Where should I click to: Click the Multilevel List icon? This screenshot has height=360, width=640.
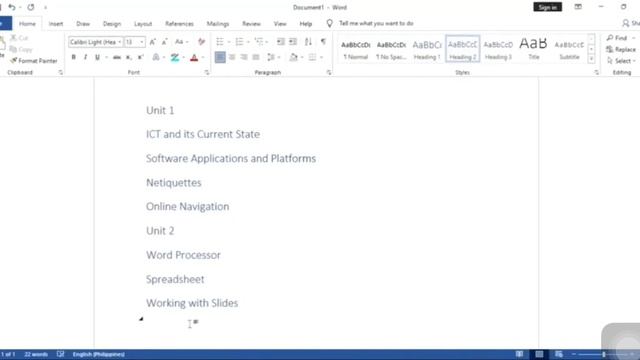(259, 42)
